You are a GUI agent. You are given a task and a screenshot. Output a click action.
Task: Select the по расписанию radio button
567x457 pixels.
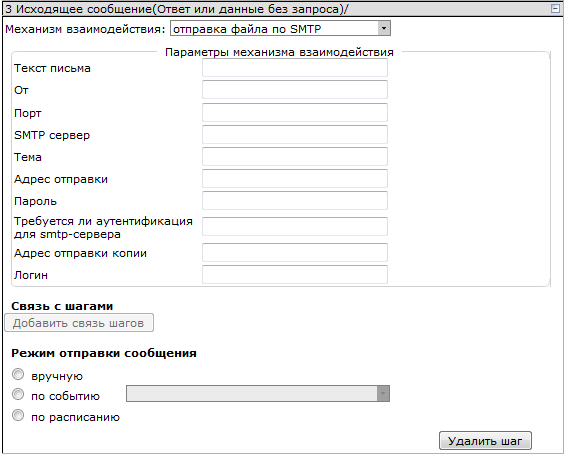click(x=18, y=415)
